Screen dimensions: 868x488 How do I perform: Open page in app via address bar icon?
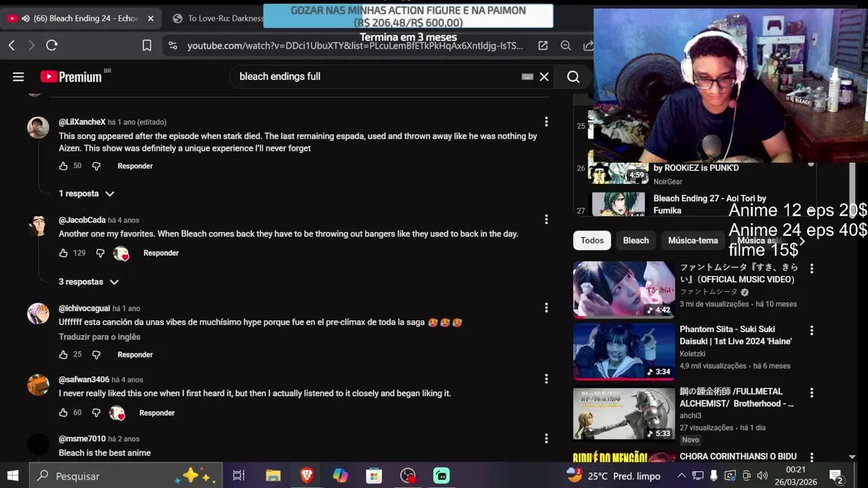543,45
